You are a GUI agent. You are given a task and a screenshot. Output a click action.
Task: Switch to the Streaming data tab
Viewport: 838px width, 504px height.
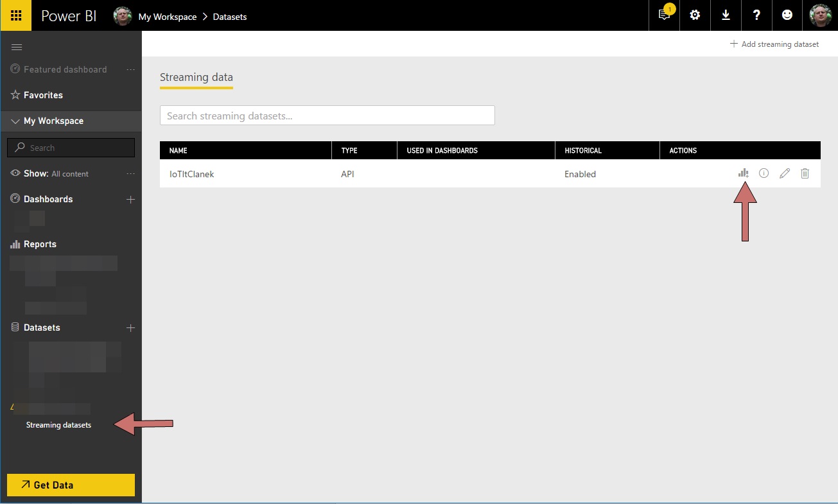coord(196,77)
